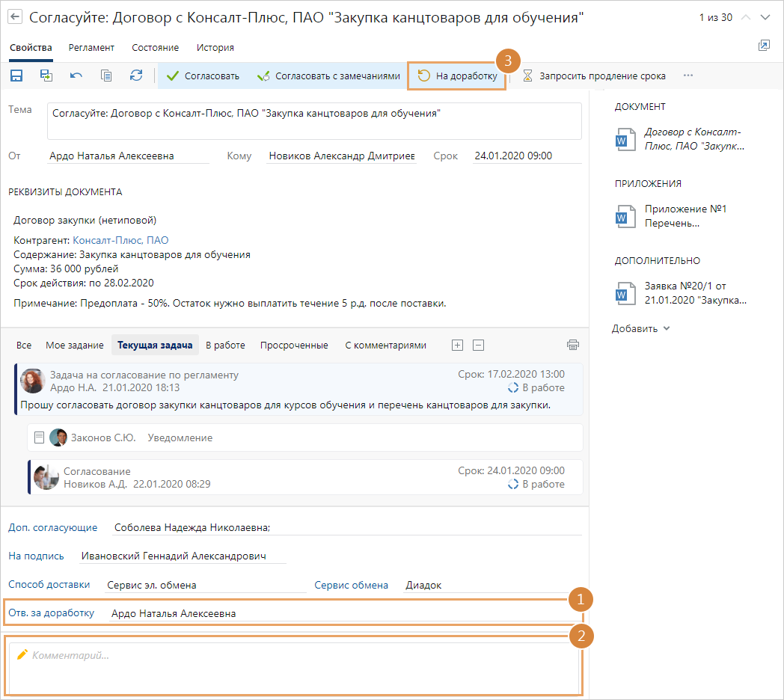
Task: Click the copy icon in toolbar
Action: 106,76
